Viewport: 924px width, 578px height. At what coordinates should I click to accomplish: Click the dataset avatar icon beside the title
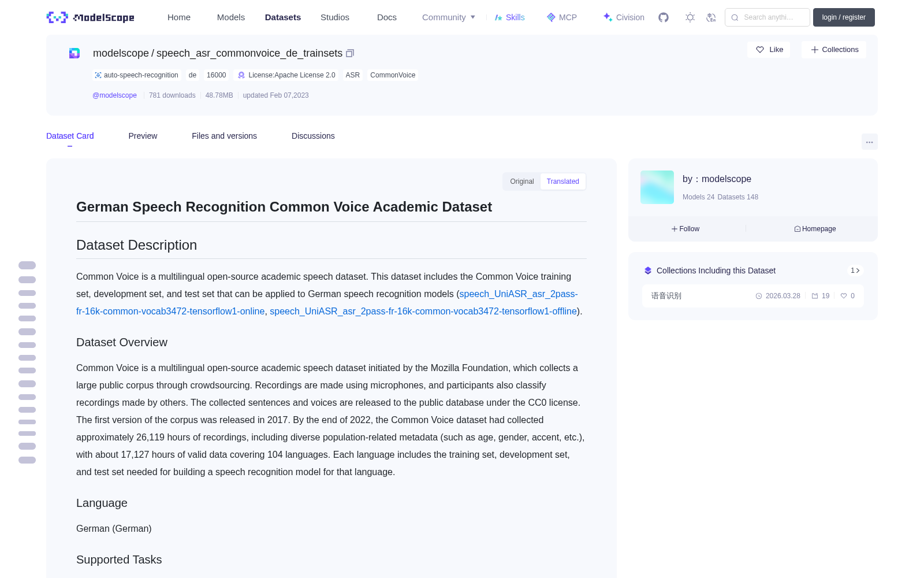click(x=74, y=53)
